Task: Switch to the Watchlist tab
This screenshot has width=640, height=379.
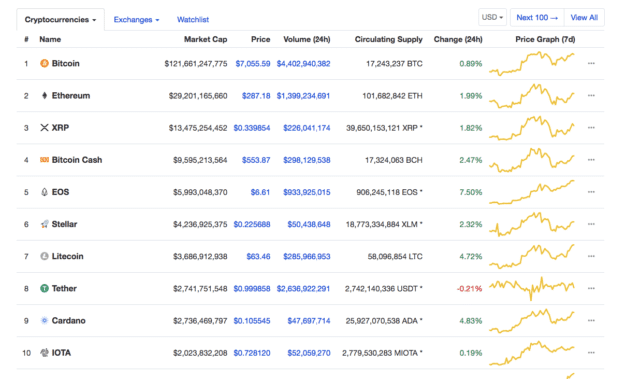Action: pos(193,20)
